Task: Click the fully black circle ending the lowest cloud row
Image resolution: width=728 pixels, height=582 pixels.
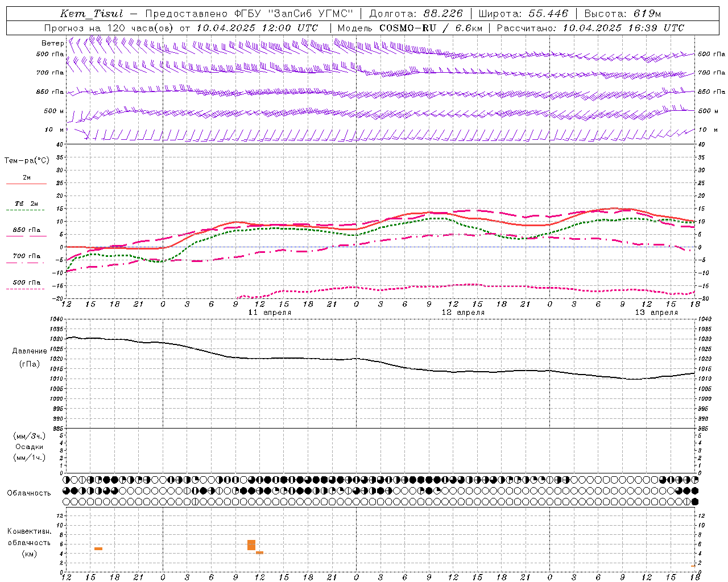Action: (x=694, y=502)
